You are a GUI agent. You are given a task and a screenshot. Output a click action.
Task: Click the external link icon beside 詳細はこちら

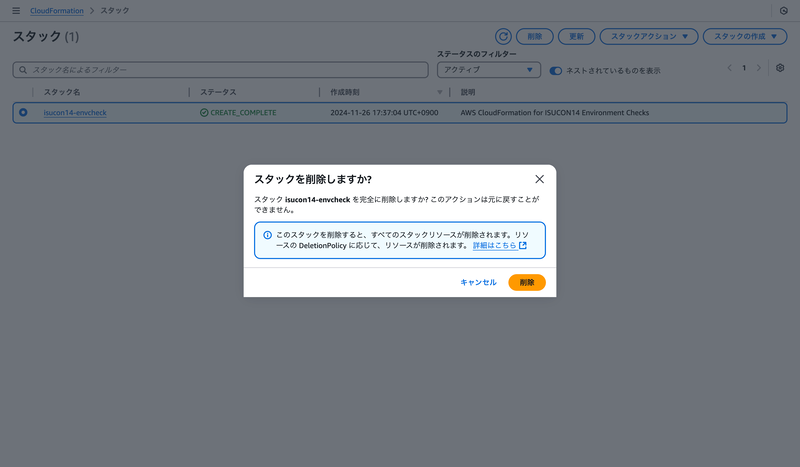click(523, 245)
